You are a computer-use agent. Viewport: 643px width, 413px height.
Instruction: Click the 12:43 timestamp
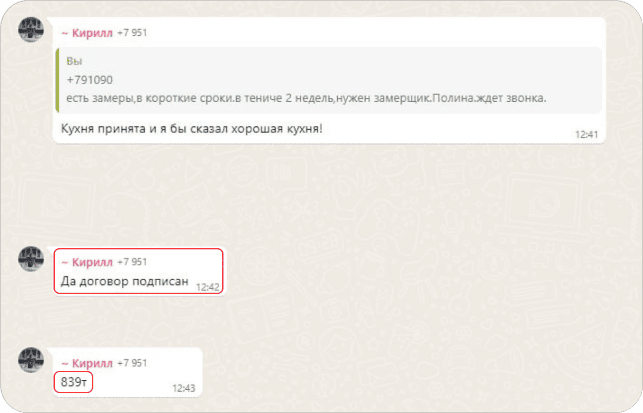click(184, 388)
